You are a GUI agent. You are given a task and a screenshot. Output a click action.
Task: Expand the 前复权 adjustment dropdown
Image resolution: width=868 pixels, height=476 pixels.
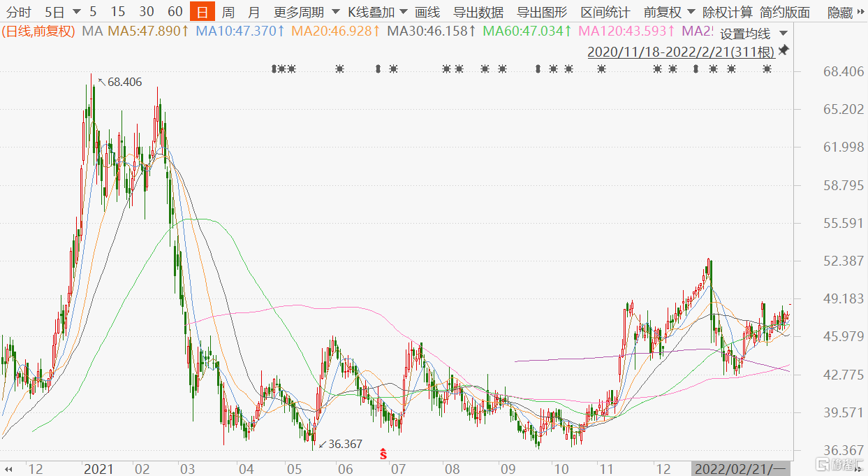[669, 12]
